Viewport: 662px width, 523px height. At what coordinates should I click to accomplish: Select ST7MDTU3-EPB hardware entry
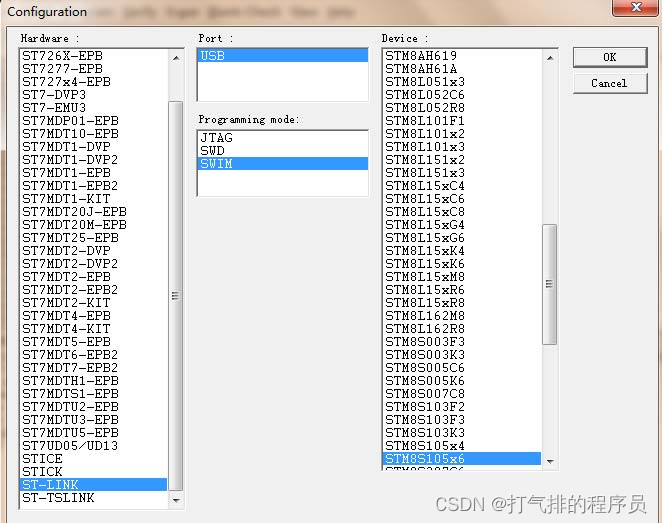click(94, 420)
